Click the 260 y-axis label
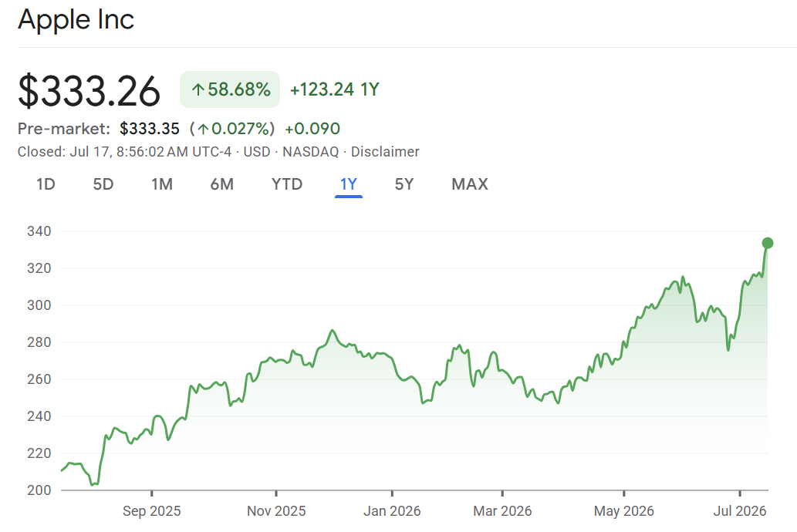The width and height of the screenshot is (797, 532). tap(39, 379)
